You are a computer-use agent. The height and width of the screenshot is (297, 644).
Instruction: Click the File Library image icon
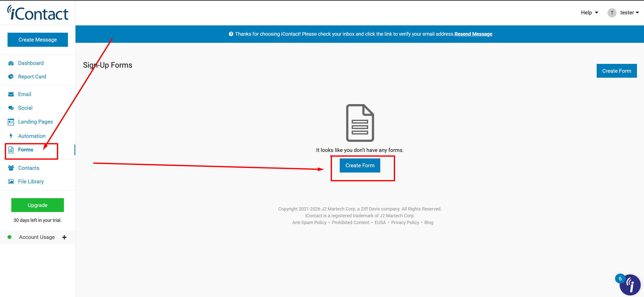click(x=11, y=182)
